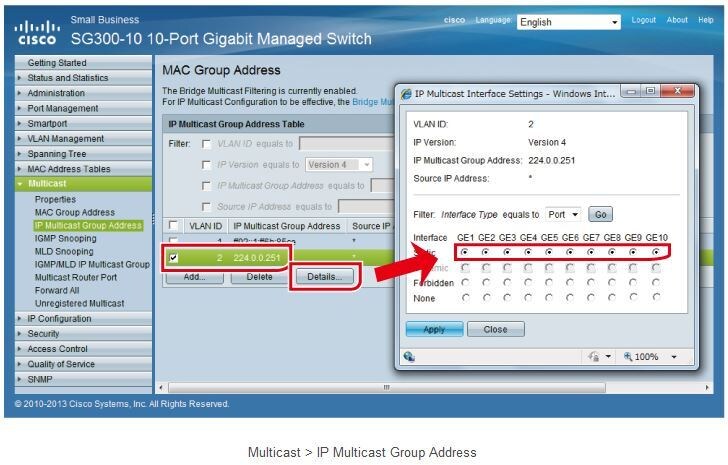Tick the VLAN ID equals to filter checkbox
Image resolution: width=728 pixels, height=465 pixels.
click(206, 144)
